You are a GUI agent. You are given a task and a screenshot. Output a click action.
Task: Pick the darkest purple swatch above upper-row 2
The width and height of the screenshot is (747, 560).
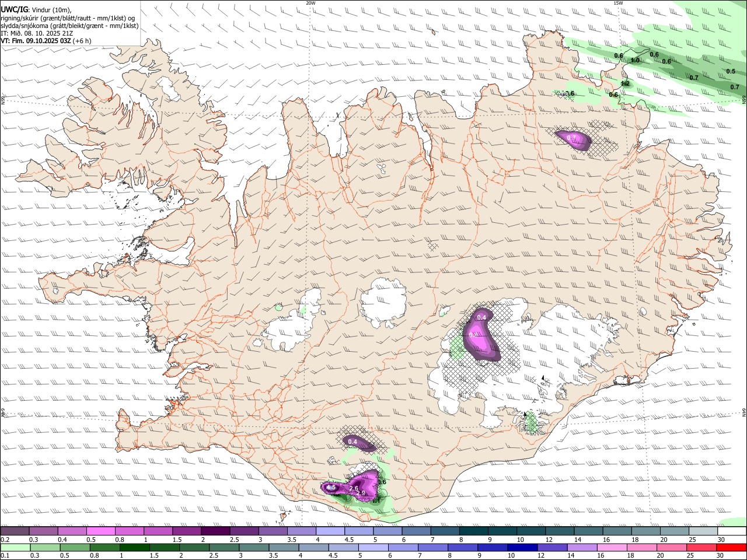tap(215, 531)
